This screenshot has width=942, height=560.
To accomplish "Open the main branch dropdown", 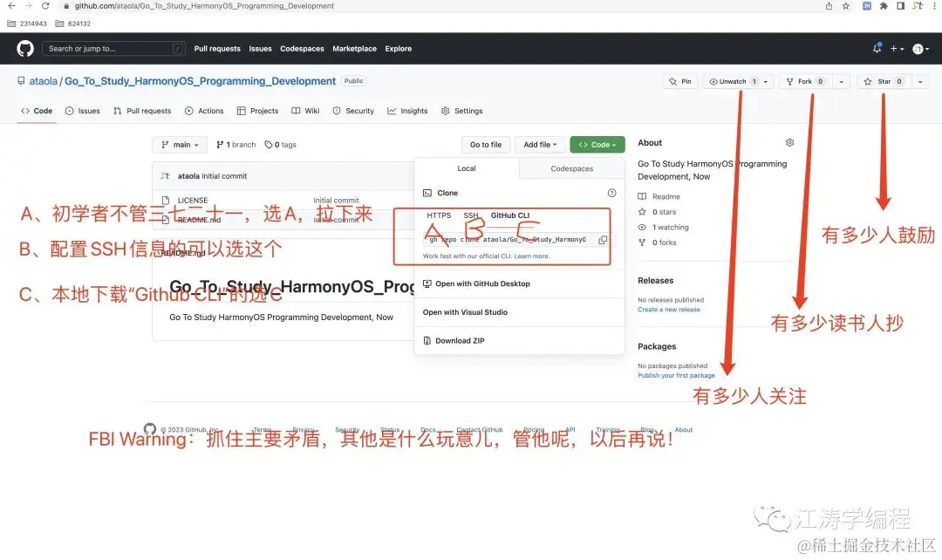I will click(x=180, y=145).
